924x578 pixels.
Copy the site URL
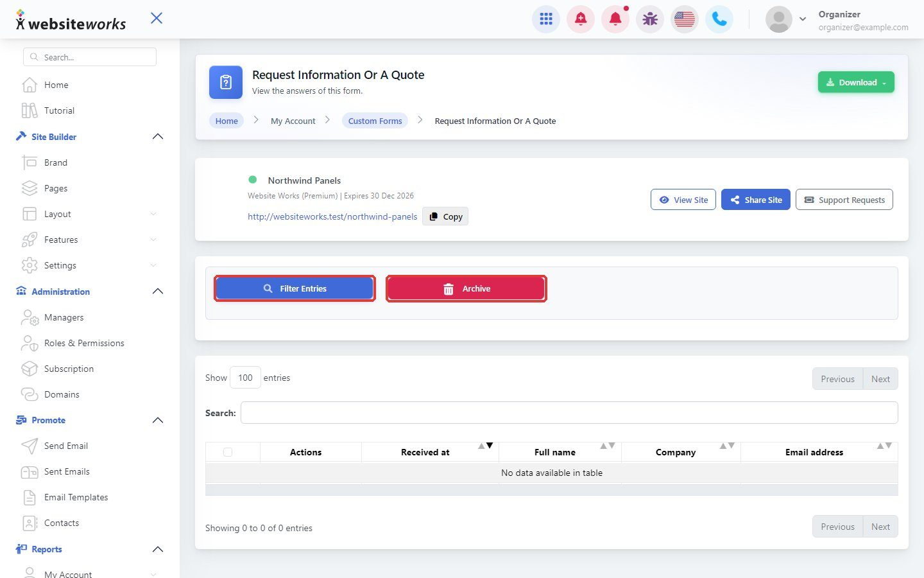[445, 216]
